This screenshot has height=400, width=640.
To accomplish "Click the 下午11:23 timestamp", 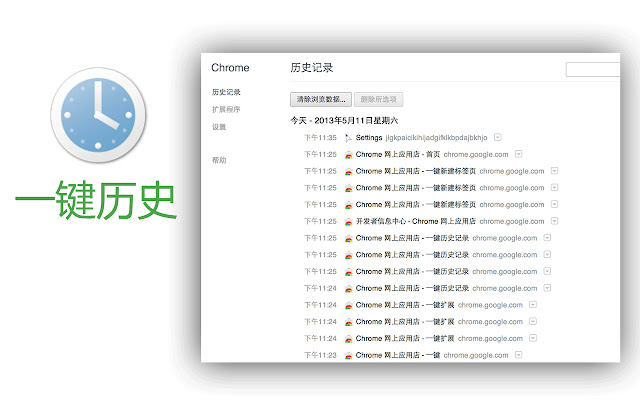I will (320, 355).
